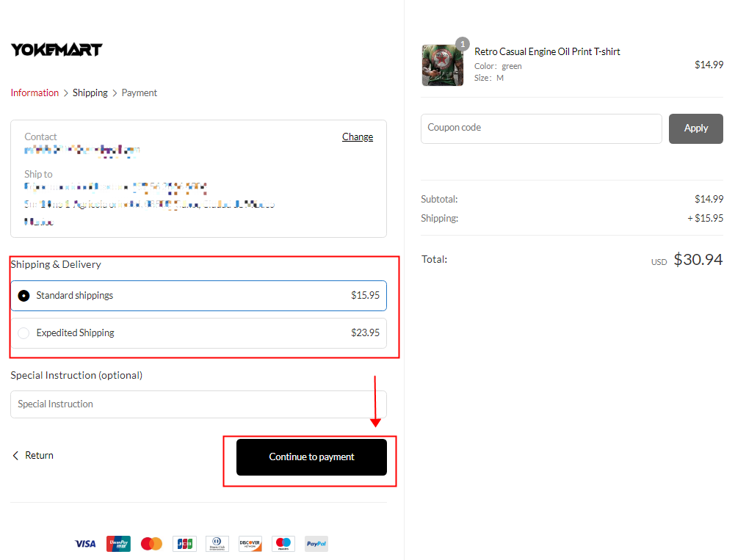
Task: Click the JCB payment icon
Action: (x=185, y=544)
